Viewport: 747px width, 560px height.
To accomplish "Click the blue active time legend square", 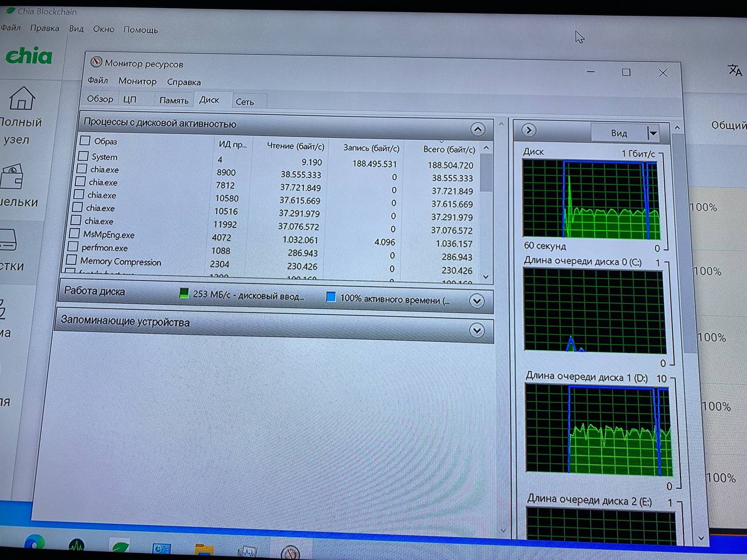I will tap(331, 297).
